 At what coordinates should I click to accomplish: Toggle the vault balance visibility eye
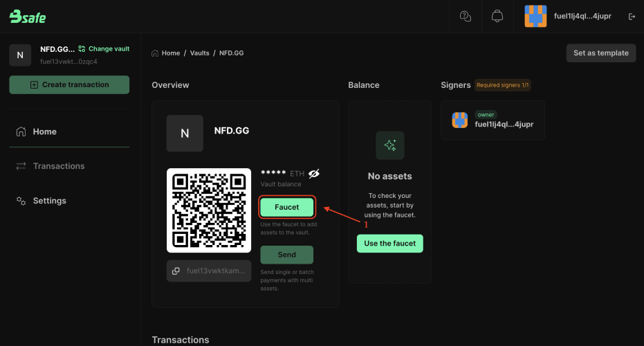tap(314, 174)
